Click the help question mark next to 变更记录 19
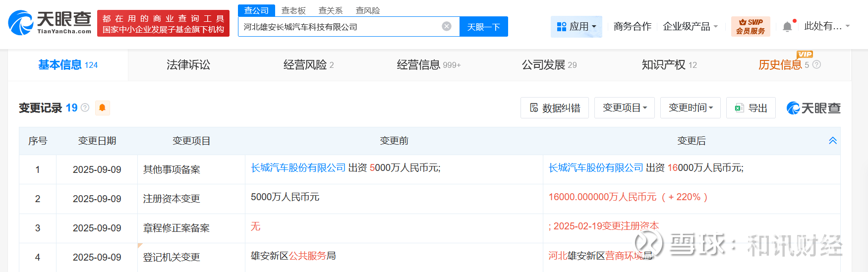Image resolution: width=868 pixels, height=272 pixels. [x=85, y=108]
